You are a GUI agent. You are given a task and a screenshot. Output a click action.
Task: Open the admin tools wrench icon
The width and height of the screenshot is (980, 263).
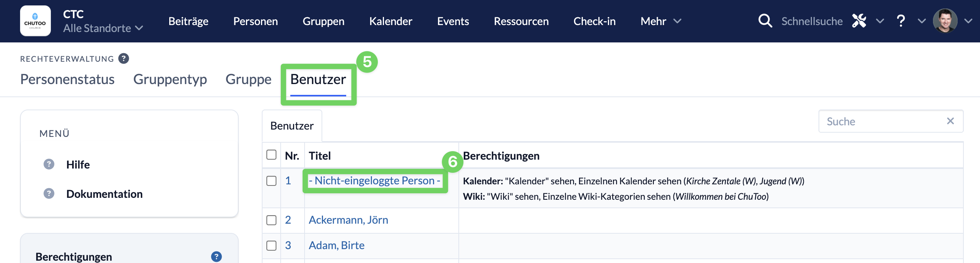(859, 21)
